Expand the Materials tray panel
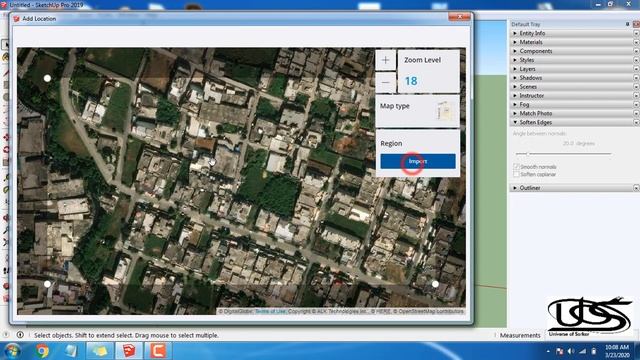This screenshot has width=640, height=360. point(571,42)
